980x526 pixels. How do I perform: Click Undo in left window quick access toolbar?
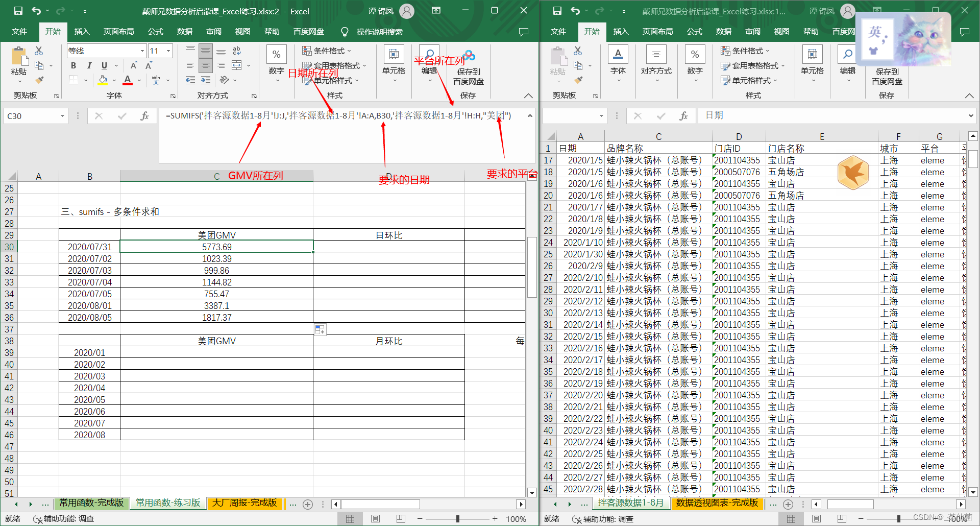[36, 11]
